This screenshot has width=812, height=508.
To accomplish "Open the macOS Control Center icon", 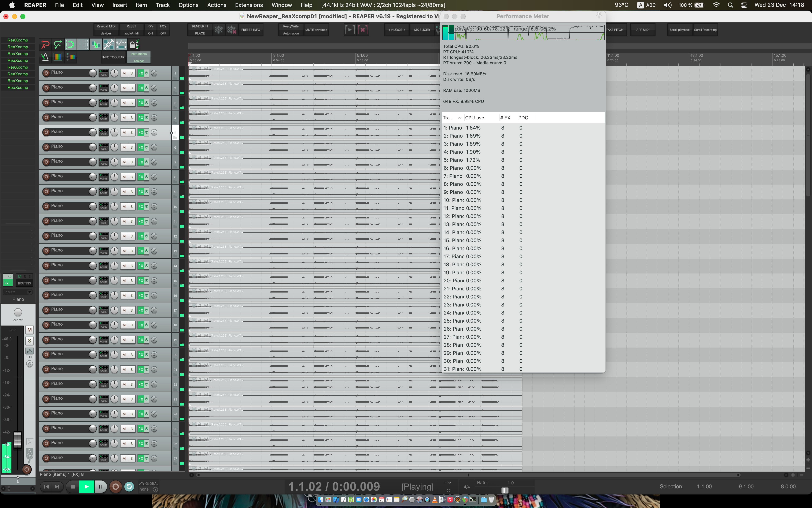I will (744, 5).
